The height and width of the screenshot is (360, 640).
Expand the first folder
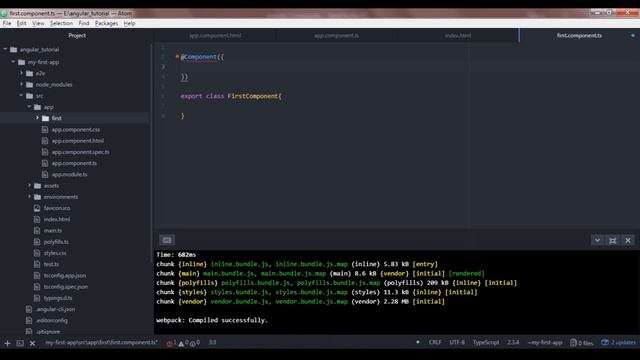(x=37, y=118)
